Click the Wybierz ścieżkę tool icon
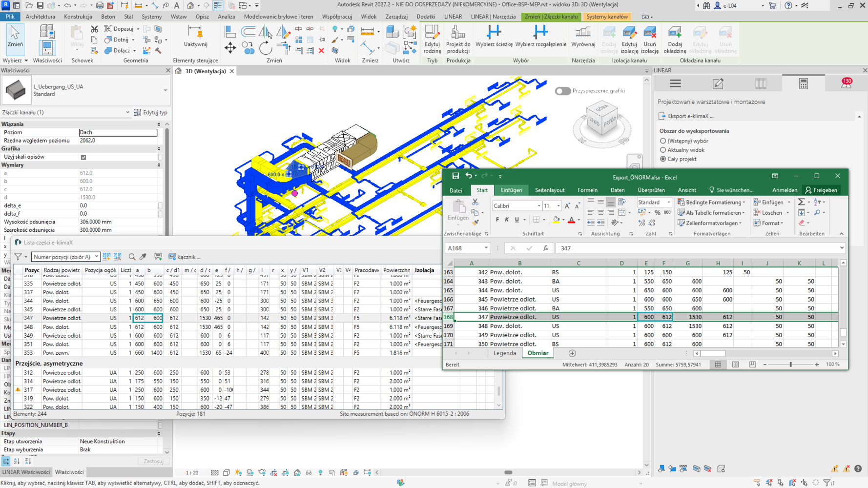Viewport: 868px width, 488px height. (494, 32)
